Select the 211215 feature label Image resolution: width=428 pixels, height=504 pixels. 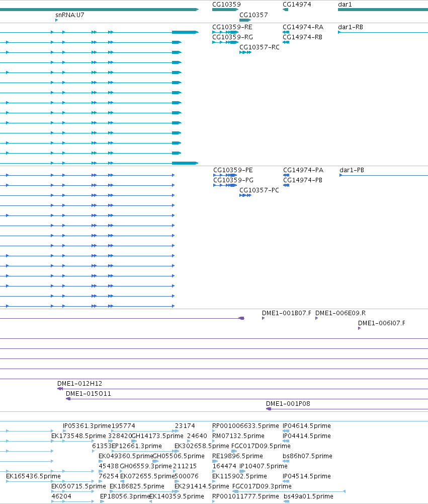click(x=185, y=466)
